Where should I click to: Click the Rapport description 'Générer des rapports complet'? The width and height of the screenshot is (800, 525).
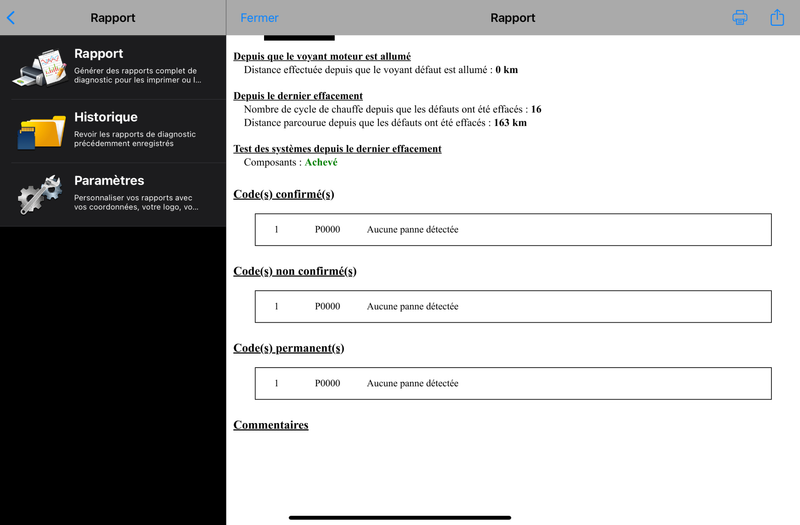pos(137,76)
